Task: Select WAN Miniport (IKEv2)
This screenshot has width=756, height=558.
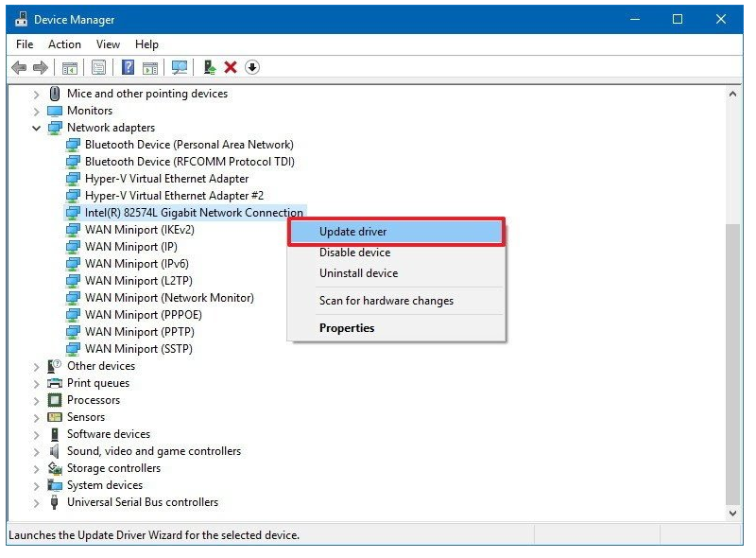Action: 139,230
